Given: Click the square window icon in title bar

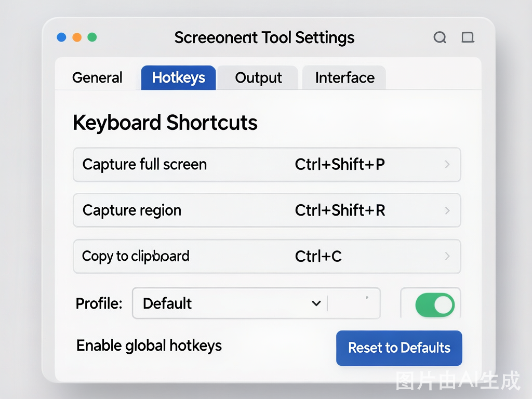Looking at the screenshot, I should point(468,37).
